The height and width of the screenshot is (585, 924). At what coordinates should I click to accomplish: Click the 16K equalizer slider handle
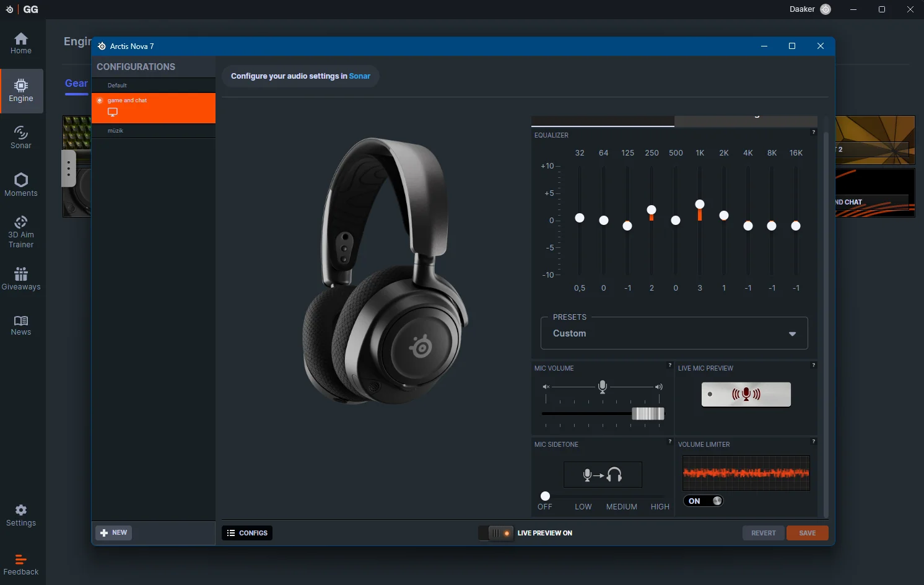[x=796, y=226]
